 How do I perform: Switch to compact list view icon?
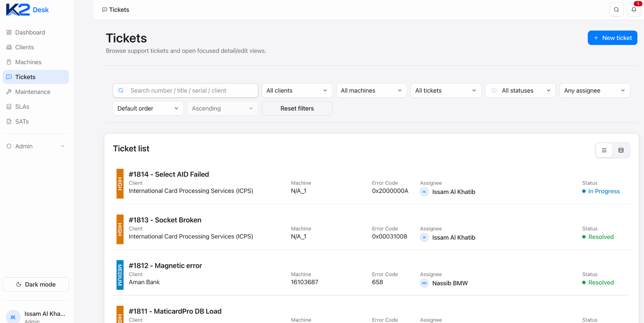[x=604, y=150]
